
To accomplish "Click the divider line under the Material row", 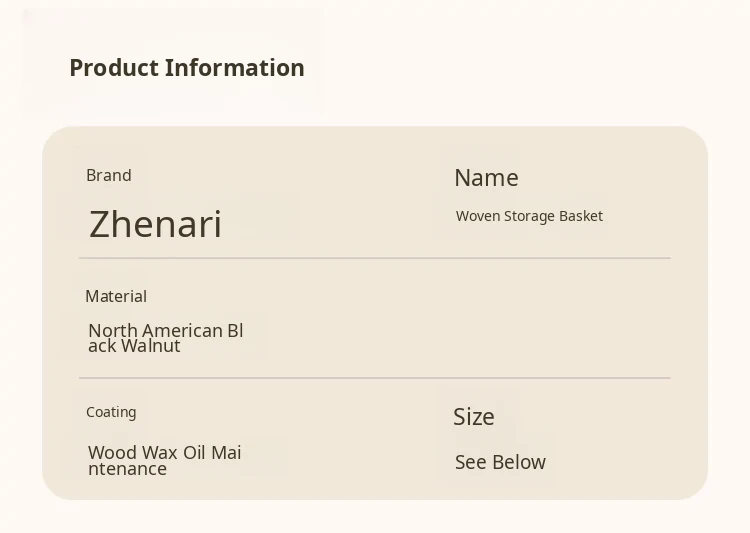I will [374, 378].
